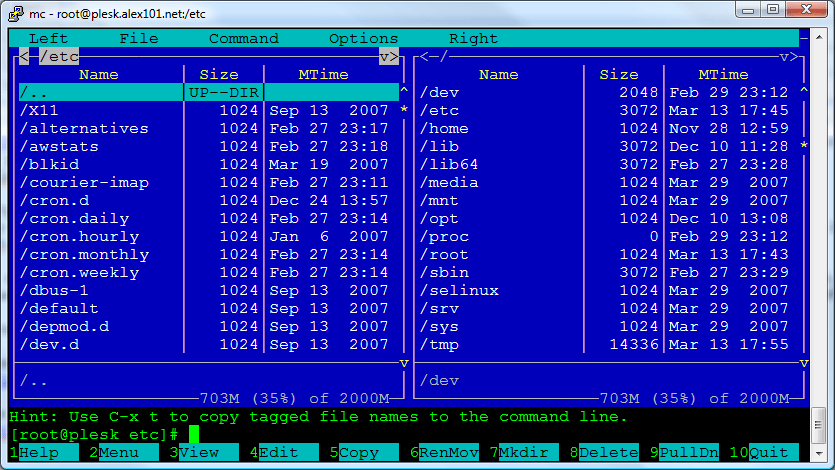Open the Options menu
The height and width of the screenshot is (470, 835).
[x=364, y=38]
